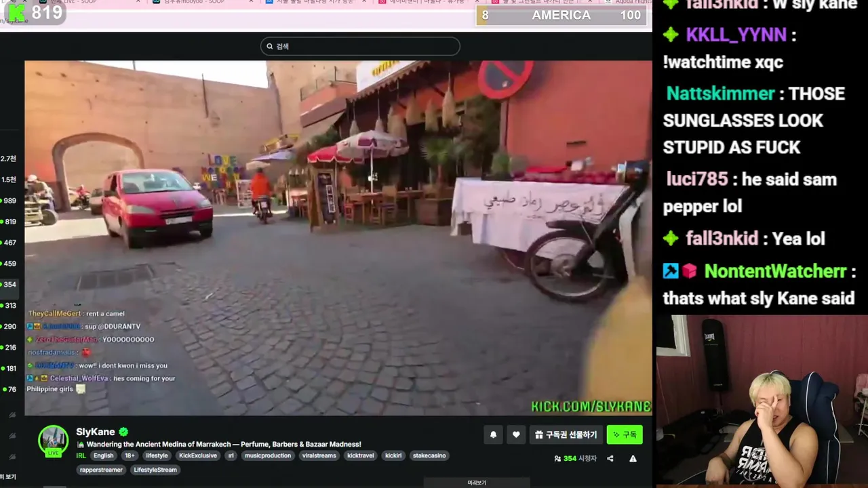Click the Marrakech street video player
This screenshot has width=868, height=488.
point(338,238)
